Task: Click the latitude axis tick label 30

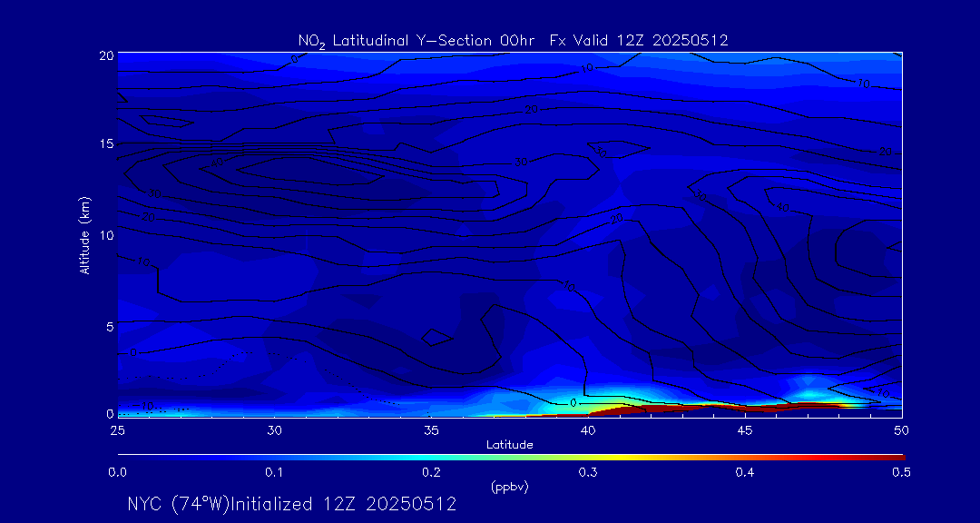Action: point(274,430)
